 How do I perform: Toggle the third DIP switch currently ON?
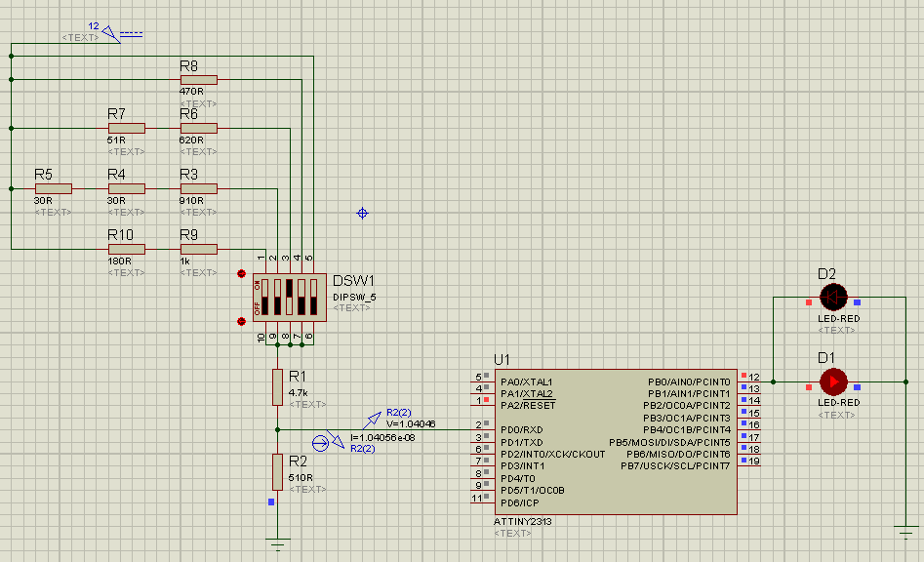pyautogui.click(x=289, y=297)
